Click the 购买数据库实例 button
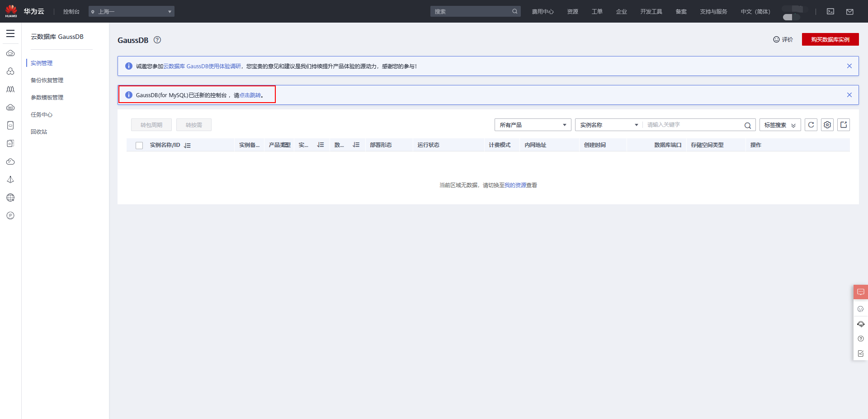 point(830,39)
